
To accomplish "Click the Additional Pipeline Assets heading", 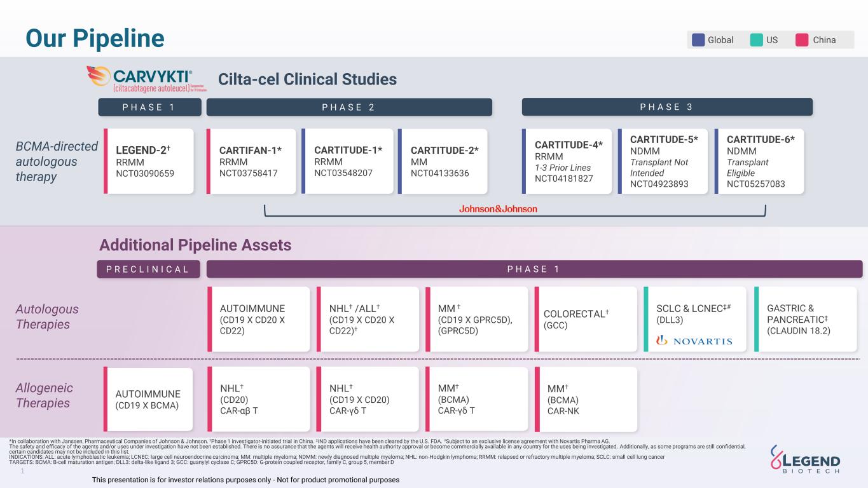I will coord(195,245).
